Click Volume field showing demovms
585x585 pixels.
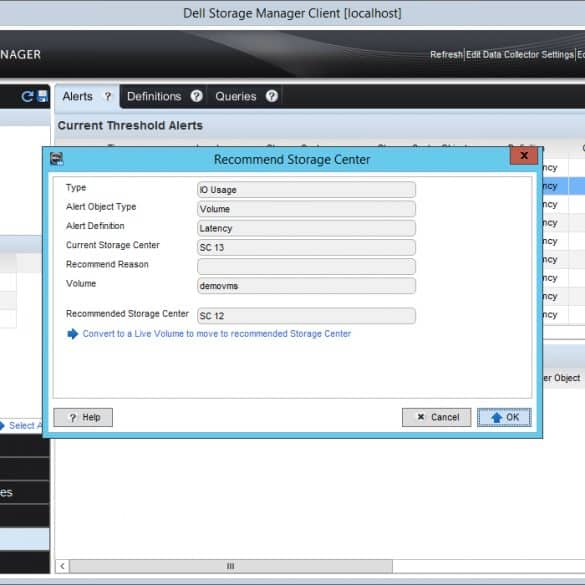tap(306, 286)
